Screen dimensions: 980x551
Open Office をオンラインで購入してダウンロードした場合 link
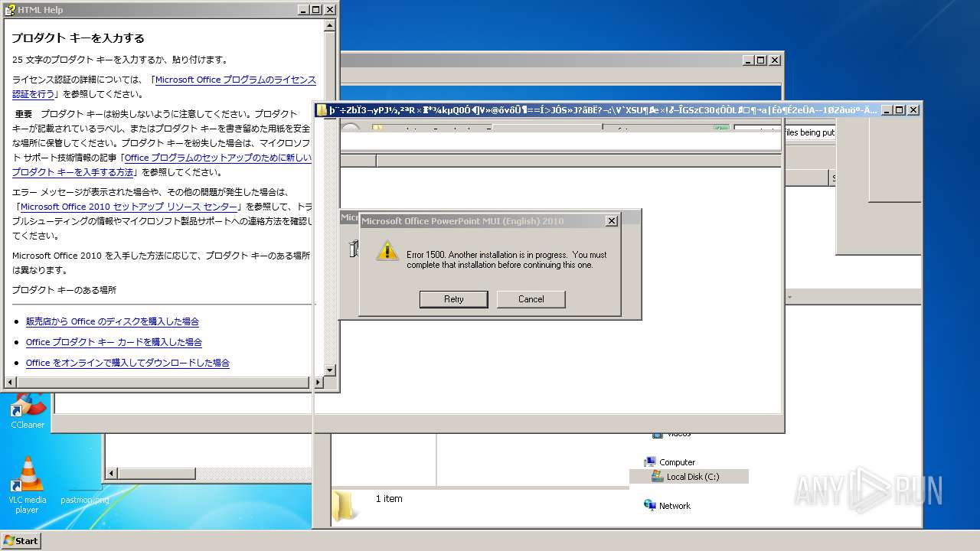click(128, 363)
